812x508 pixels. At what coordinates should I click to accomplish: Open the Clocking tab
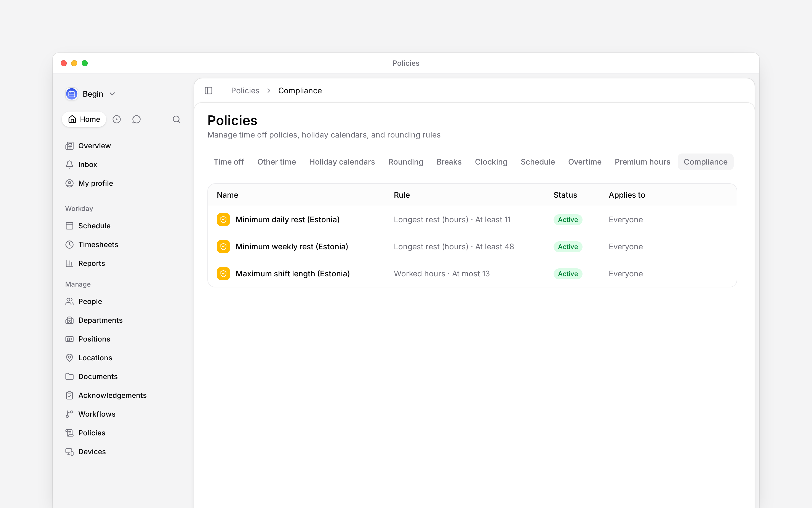pyautogui.click(x=491, y=162)
